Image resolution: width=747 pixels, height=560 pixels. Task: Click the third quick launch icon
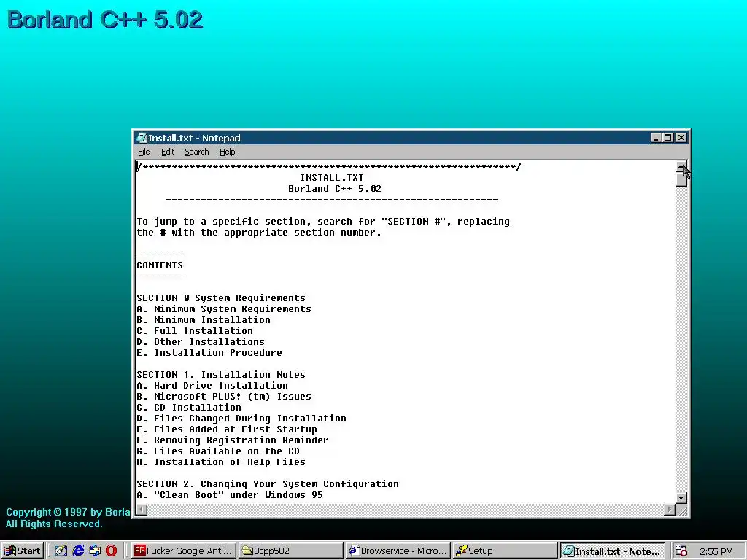[x=95, y=551]
